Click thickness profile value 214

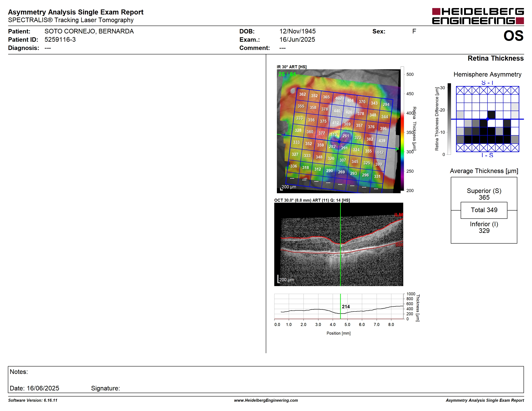346,307
